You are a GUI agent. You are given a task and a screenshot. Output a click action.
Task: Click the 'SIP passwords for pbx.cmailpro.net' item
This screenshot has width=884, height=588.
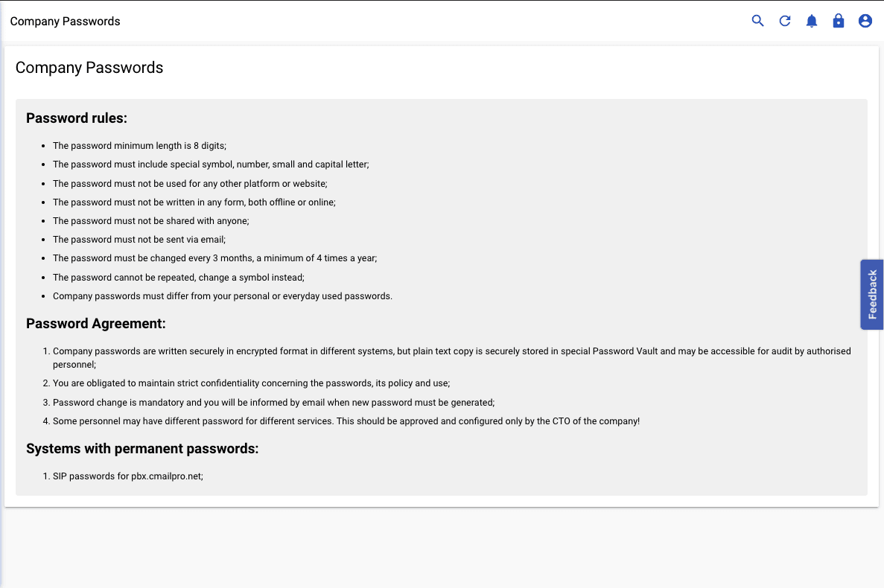[x=127, y=476]
